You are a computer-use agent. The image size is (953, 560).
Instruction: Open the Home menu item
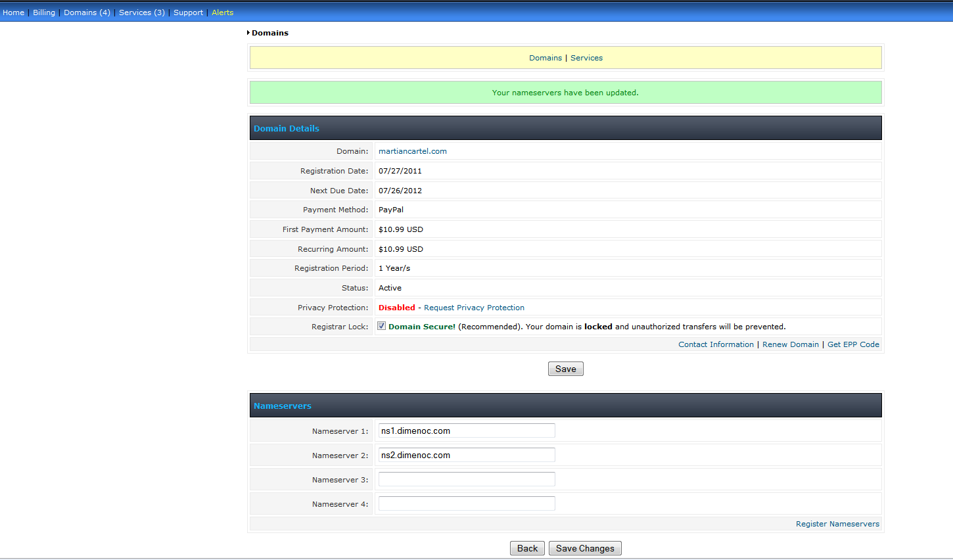pyautogui.click(x=13, y=12)
